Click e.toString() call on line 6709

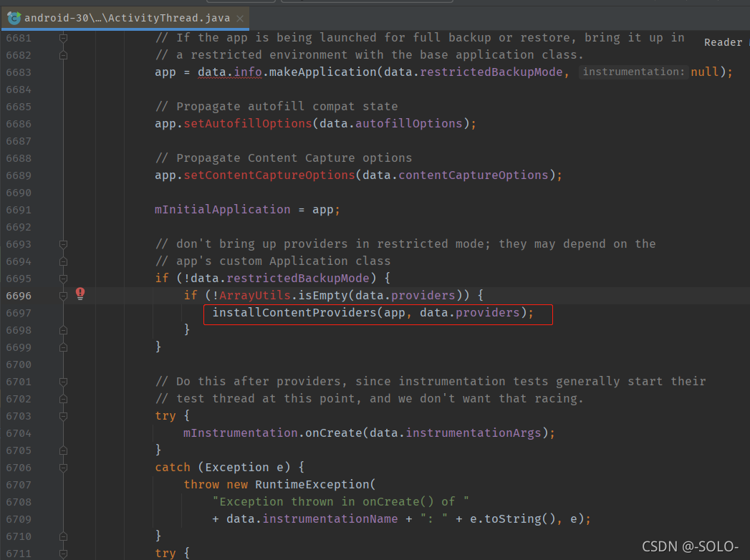pyautogui.click(x=513, y=519)
